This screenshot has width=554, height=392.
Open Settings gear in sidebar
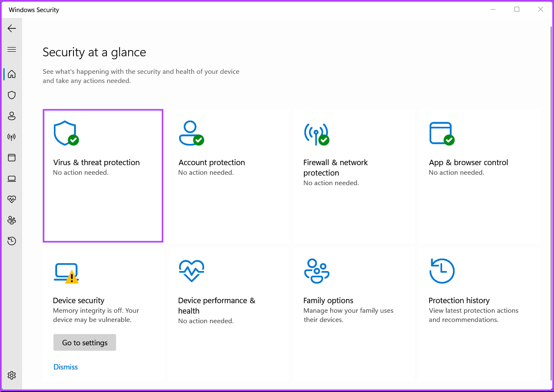[x=12, y=375]
